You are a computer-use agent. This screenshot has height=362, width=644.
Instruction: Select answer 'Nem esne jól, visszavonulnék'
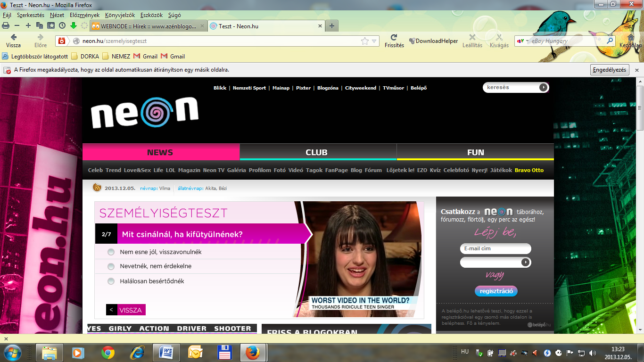point(111,252)
